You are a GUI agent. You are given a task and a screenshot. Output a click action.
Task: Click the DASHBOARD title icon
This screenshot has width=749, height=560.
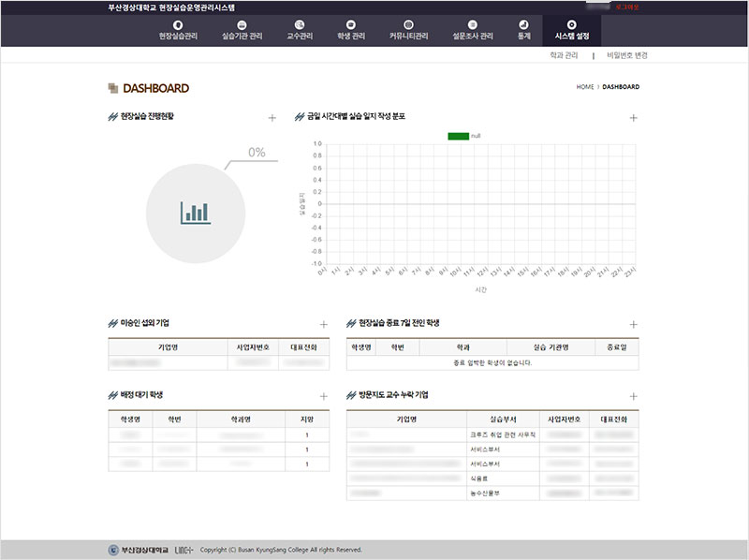pyautogui.click(x=113, y=88)
